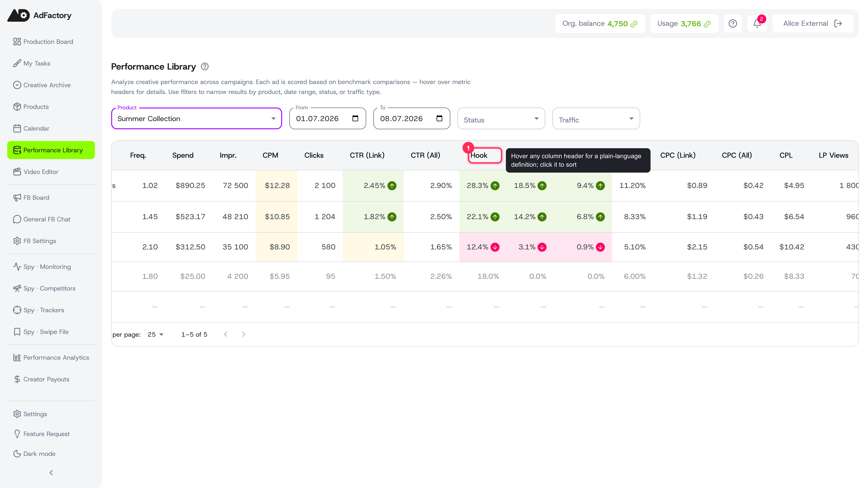Click the Spy Competitors telescope icon
Image resolution: width=868 pixels, height=488 pixels.
coord(17,288)
